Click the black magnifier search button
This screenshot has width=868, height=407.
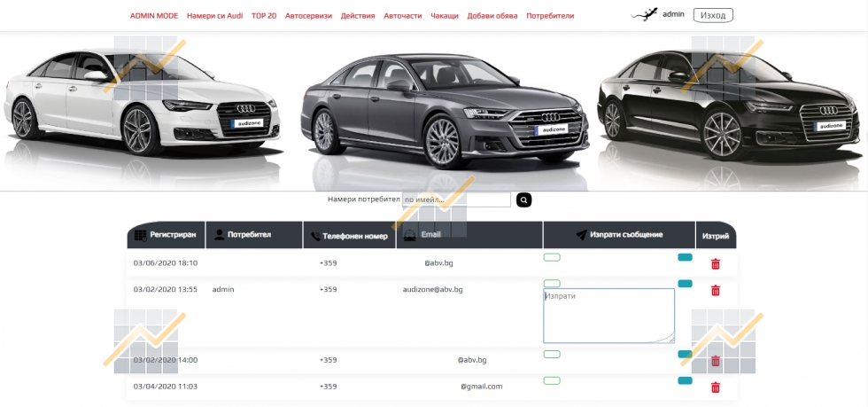[523, 200]
